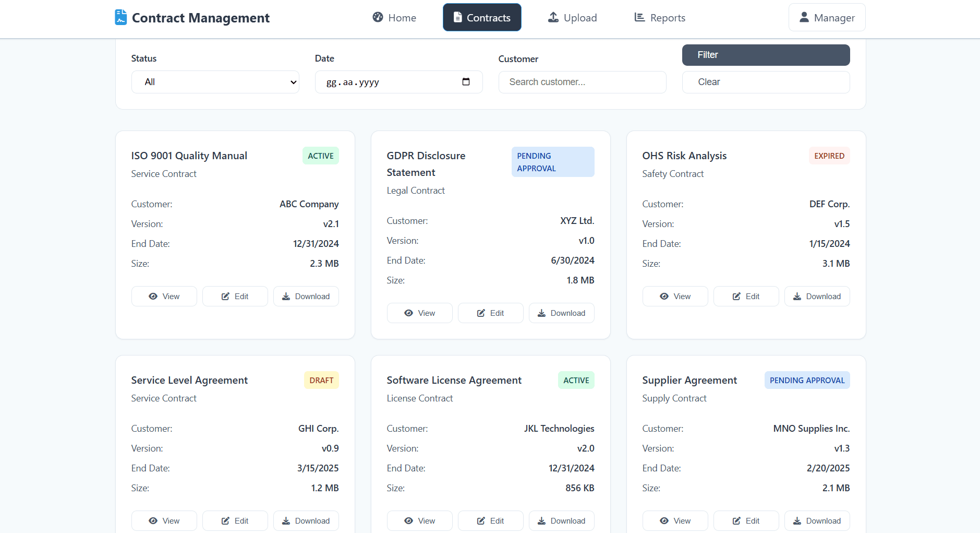Screen dimensions: 980x533
Task: Click the calendar icon in the Date field
Action: click(x=465, y=81)
